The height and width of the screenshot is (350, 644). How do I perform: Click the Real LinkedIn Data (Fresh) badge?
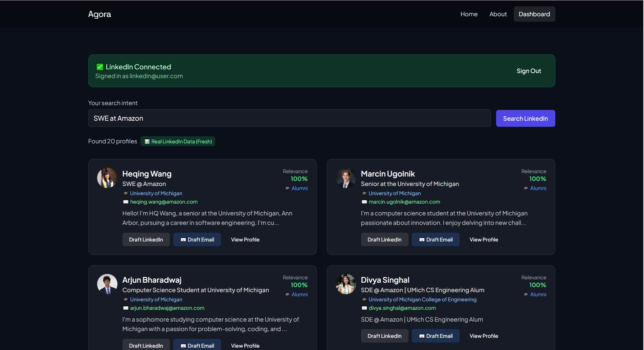178,141
